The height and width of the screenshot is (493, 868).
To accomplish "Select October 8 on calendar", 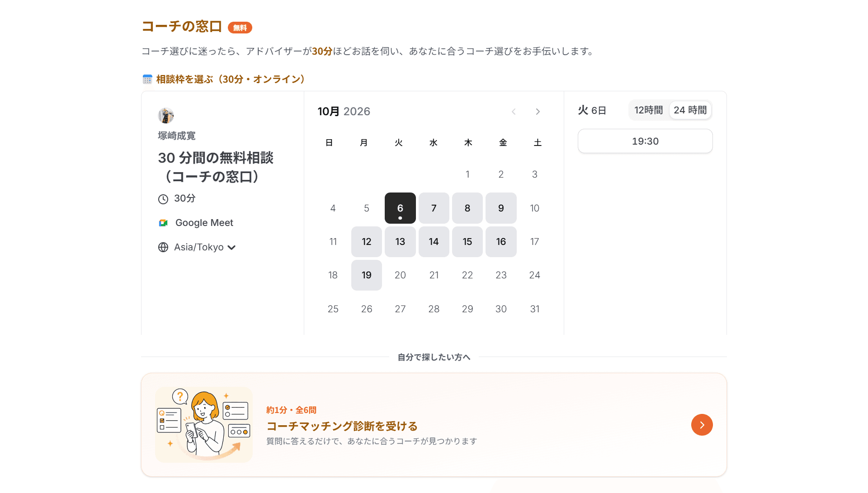I will pos(467,208).
